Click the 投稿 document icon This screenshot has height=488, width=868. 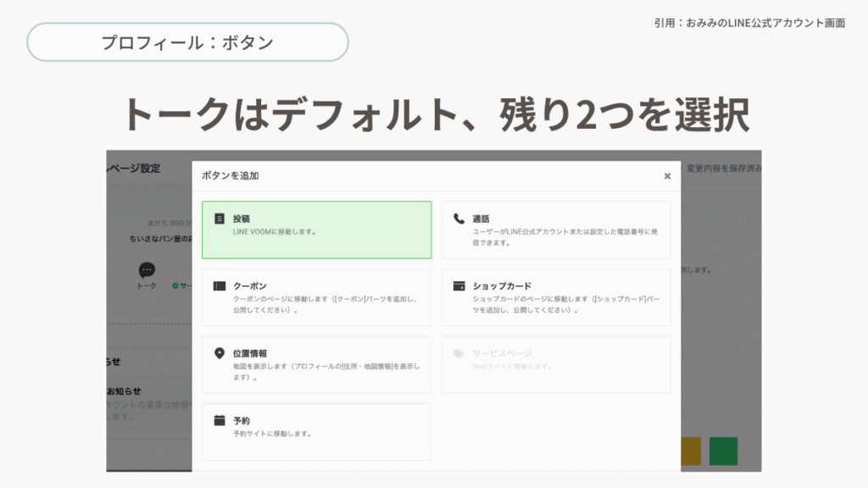220,219
